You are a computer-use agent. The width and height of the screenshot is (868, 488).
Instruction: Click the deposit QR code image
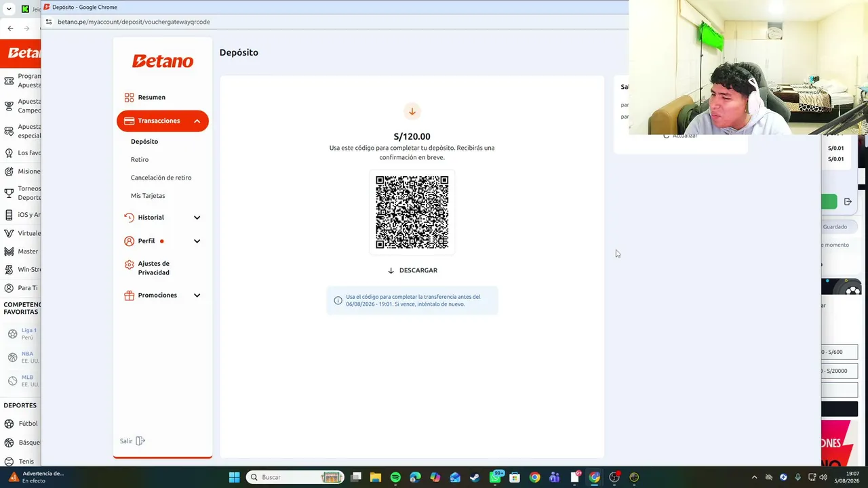click(x=412, y=212)
